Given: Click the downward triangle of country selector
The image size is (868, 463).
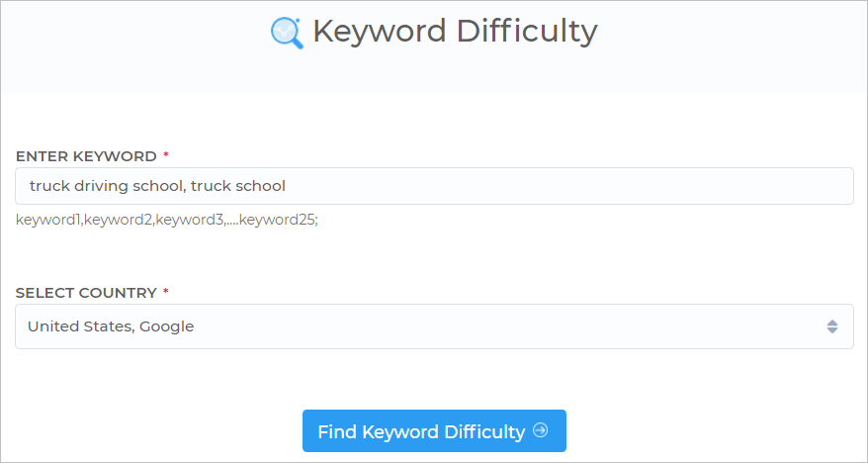Looking at the screenshot, I should click(x=832, y=330).
